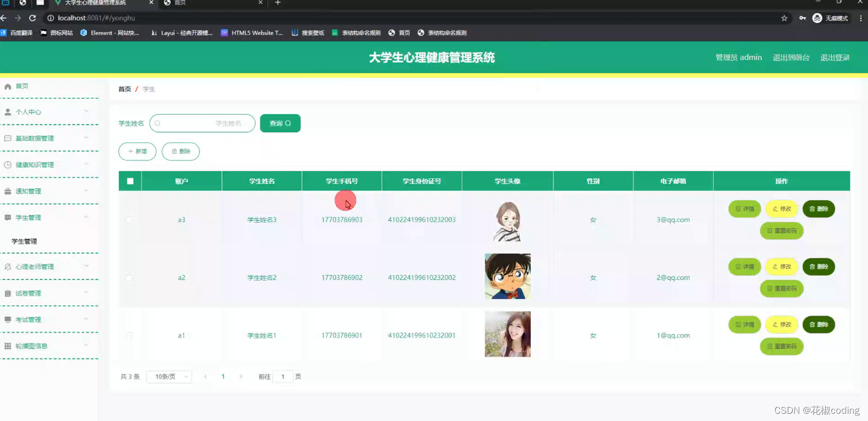This screenshot has height=421, width=868.
Task: Select the 首页 home icon in sidebar
Action: coord(8,86)
